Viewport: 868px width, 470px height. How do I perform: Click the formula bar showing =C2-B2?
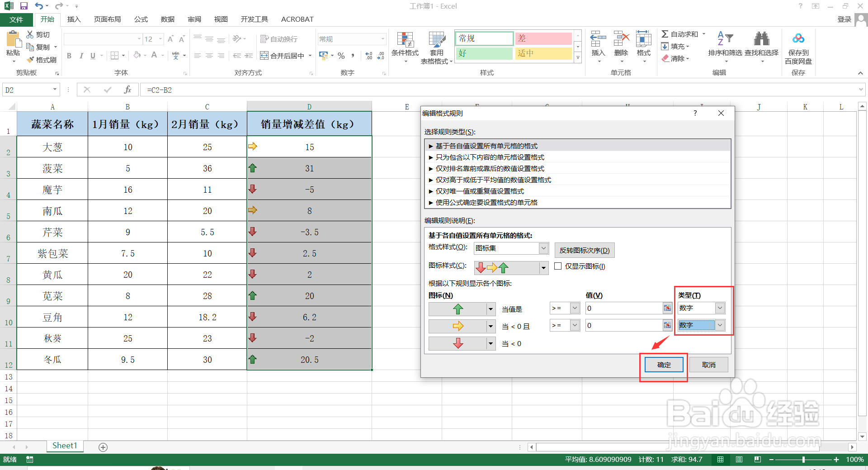click(x=500, y=90)
